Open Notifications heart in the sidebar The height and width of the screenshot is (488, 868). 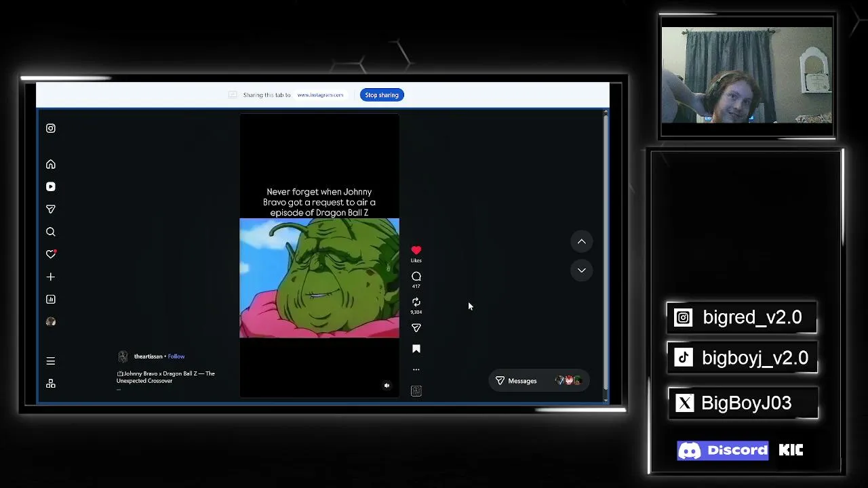51,254
